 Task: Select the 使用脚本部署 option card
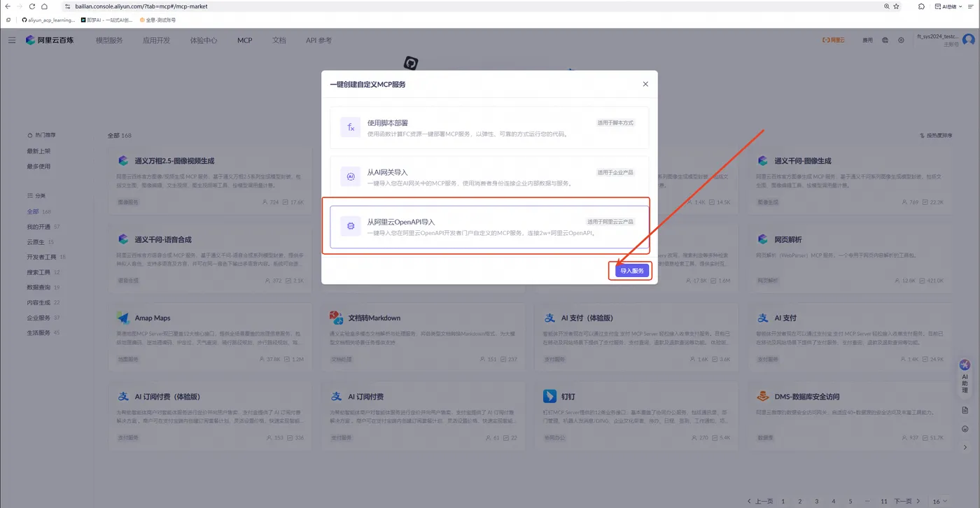point(489,128)
